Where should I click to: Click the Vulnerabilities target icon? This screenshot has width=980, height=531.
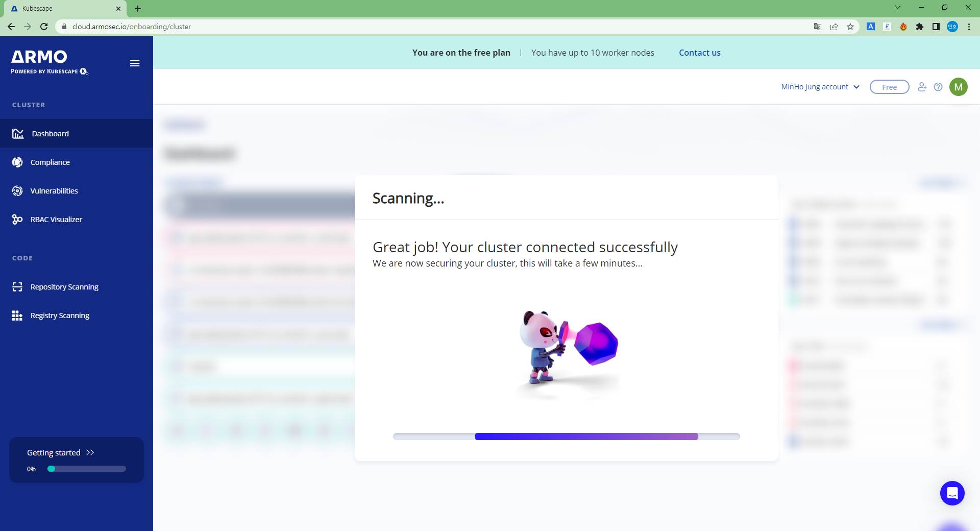coord(17,191)
